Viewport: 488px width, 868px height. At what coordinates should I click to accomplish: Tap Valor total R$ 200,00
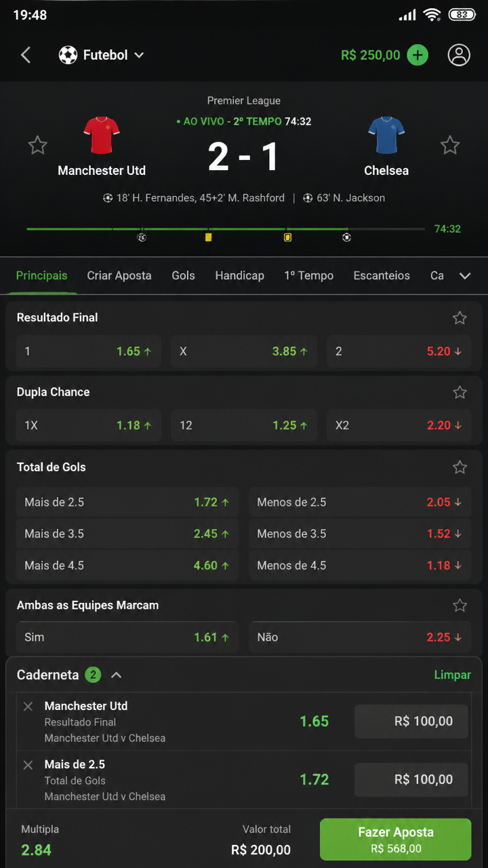pos(261,850)
